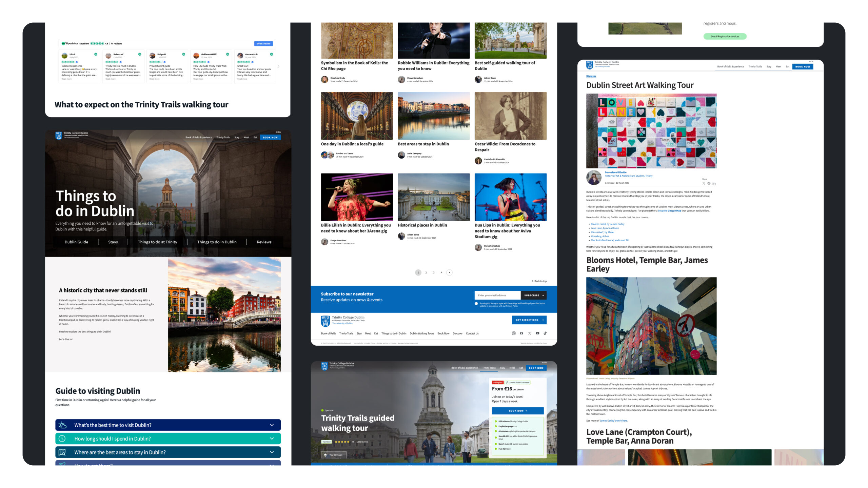Open the TikTok footer icon
Screen dimensions: 868x488
[x=545, y=333]
